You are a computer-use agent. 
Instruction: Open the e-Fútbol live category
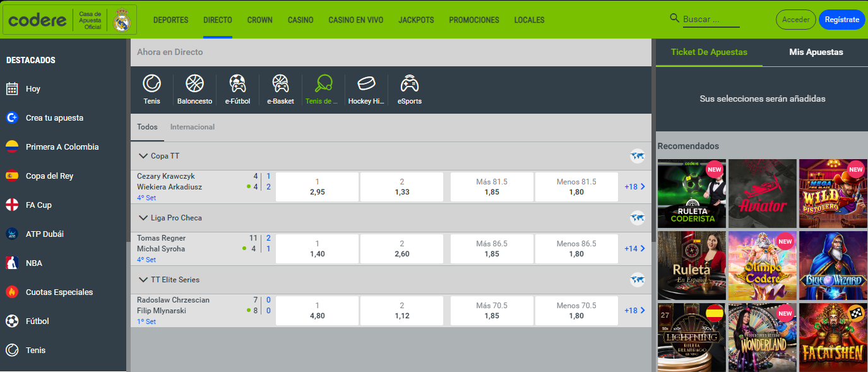237,84
